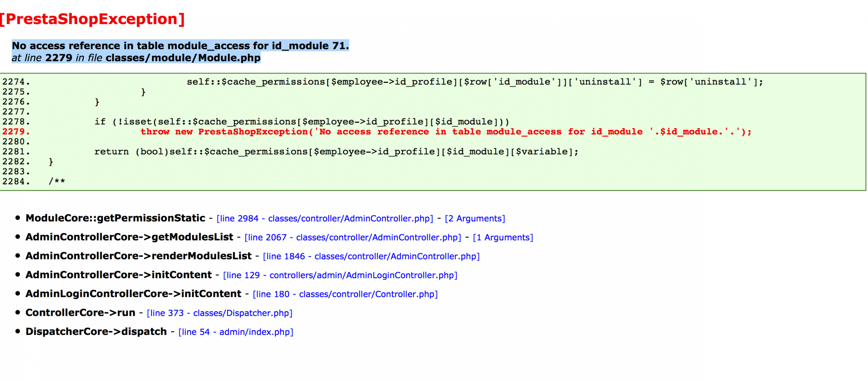Screen dimensions: 868x381
Task: Click 'DispatcherCore->dispatch' in the stack trace
Action: coord(96,331)
